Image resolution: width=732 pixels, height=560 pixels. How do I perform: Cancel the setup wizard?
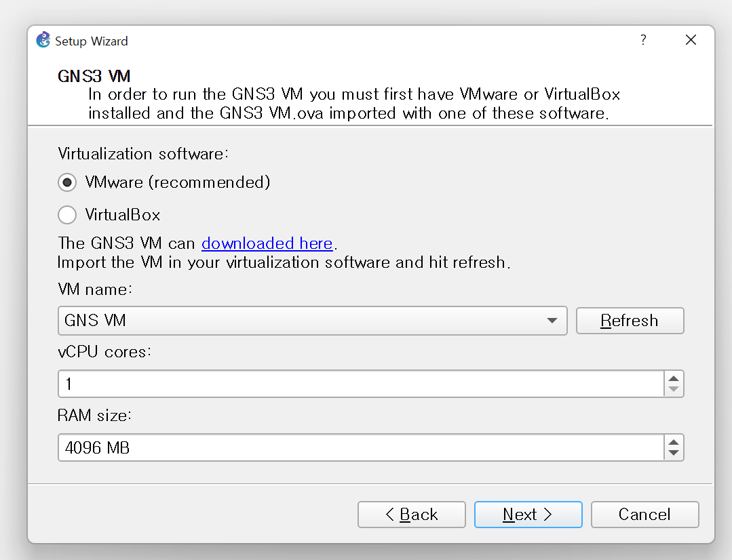(645, 515)
